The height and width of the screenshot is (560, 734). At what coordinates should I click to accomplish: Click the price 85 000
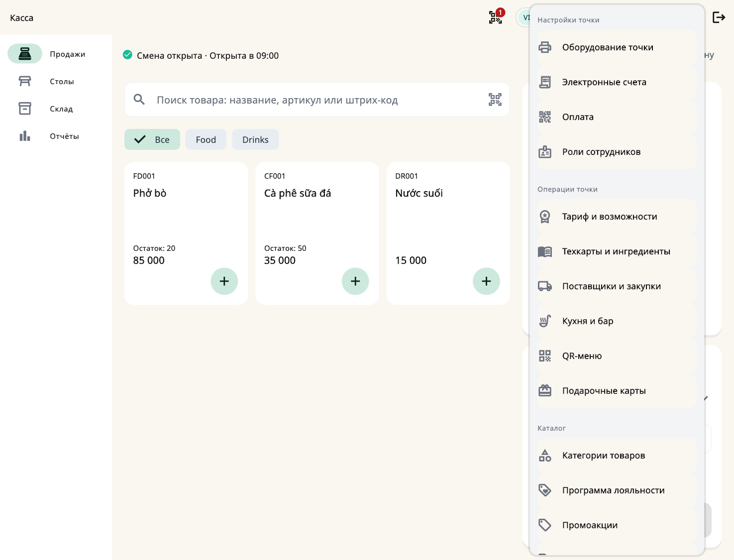[149, 260]
